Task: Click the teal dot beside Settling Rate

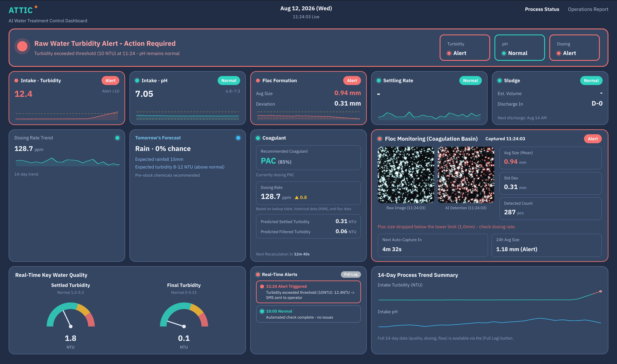Action: pos(379,81)
